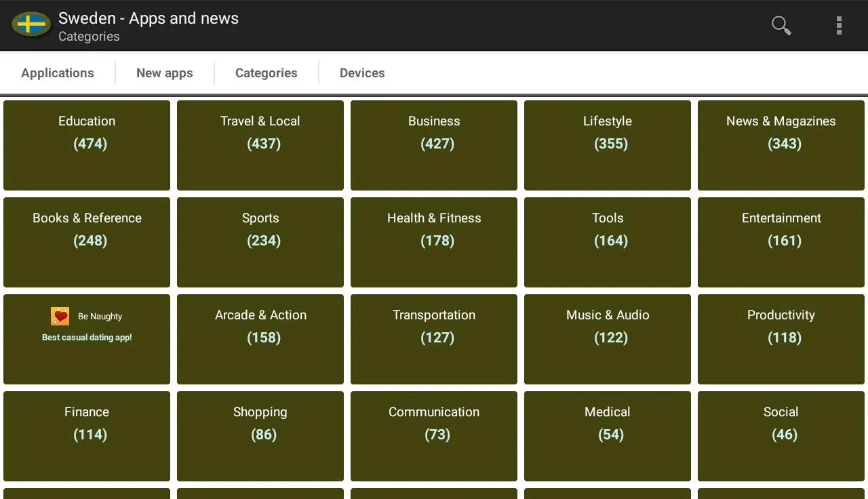Tap the Sweden flag app icon
The image size is (868, 499).
(x=31, y=25)
